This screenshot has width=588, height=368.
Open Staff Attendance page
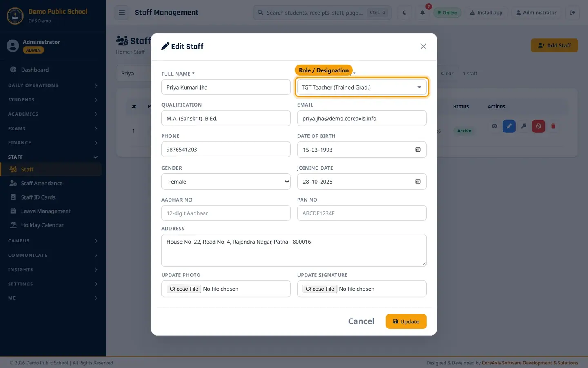[52, 183]
